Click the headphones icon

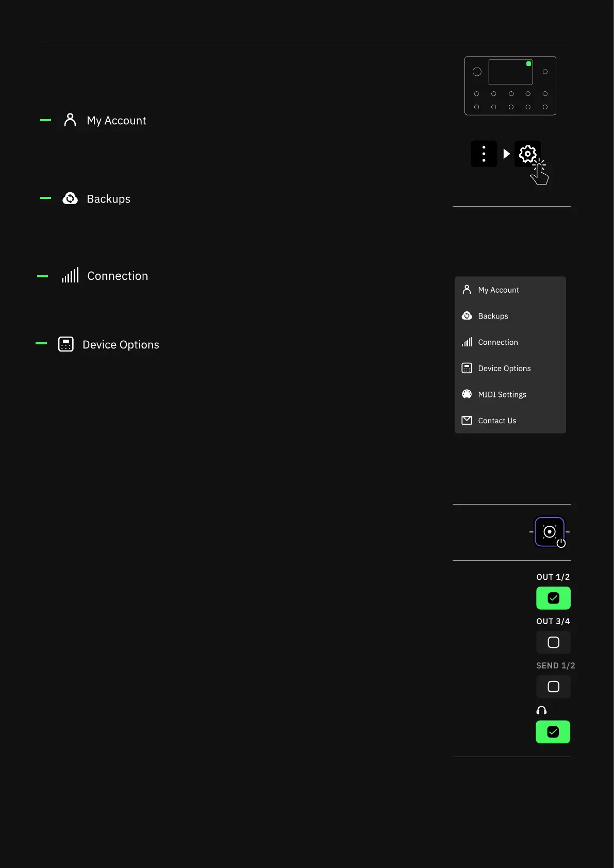pyautogui.click(x=541, y=710)
